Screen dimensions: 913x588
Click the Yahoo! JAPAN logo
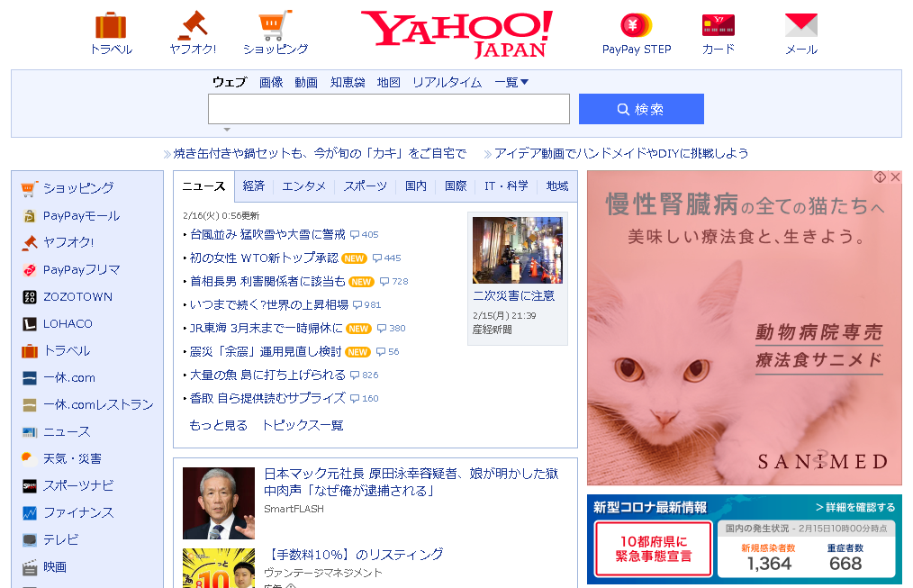[457, 33]
